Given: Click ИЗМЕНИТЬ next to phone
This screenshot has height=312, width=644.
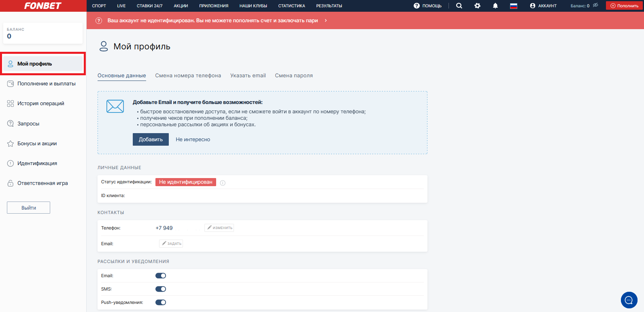Looking at the screenshot, I should [x=219, y=228].
